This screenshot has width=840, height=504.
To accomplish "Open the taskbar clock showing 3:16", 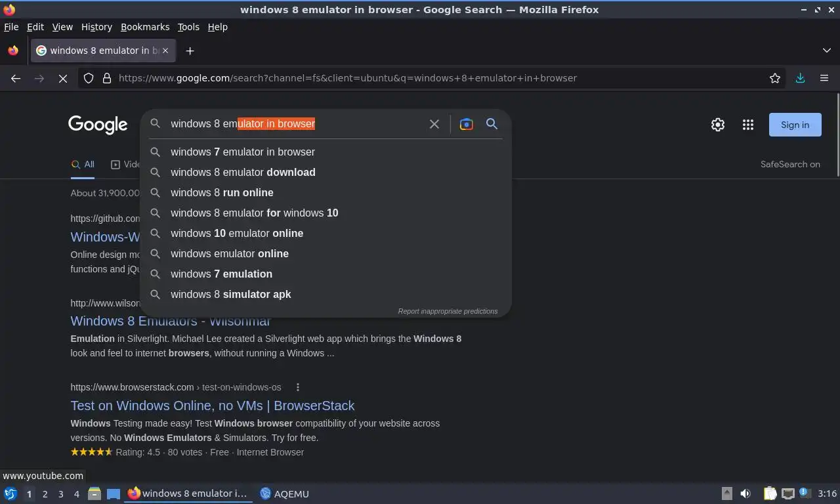I will pyautogui.click(x=827, y=493).
